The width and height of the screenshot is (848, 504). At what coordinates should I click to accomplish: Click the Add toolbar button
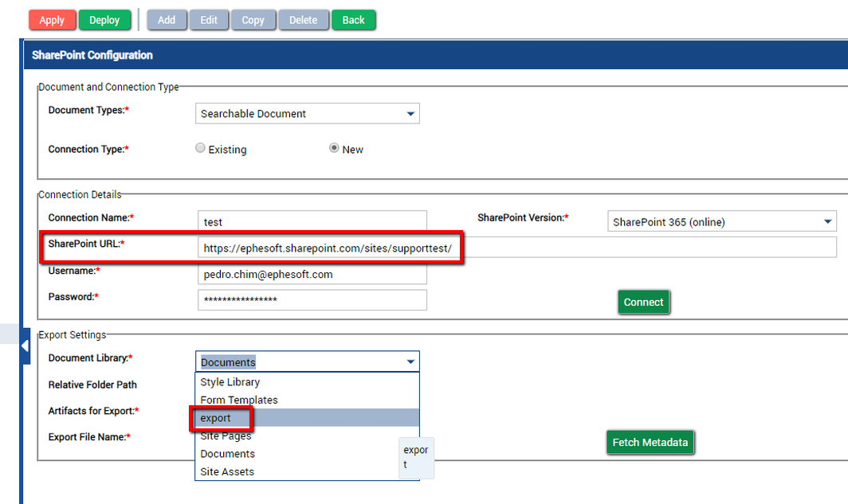point(167,20)
